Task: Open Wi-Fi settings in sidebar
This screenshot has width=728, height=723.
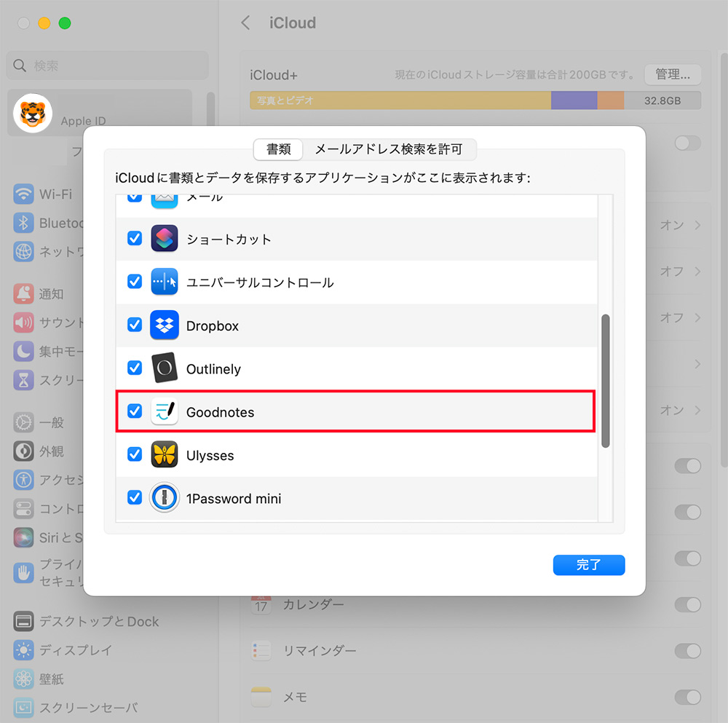Action: [43, 194]
